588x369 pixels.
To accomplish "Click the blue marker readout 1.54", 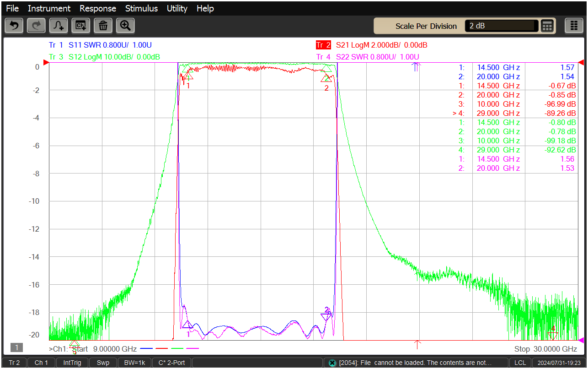I will pos(567,76).
